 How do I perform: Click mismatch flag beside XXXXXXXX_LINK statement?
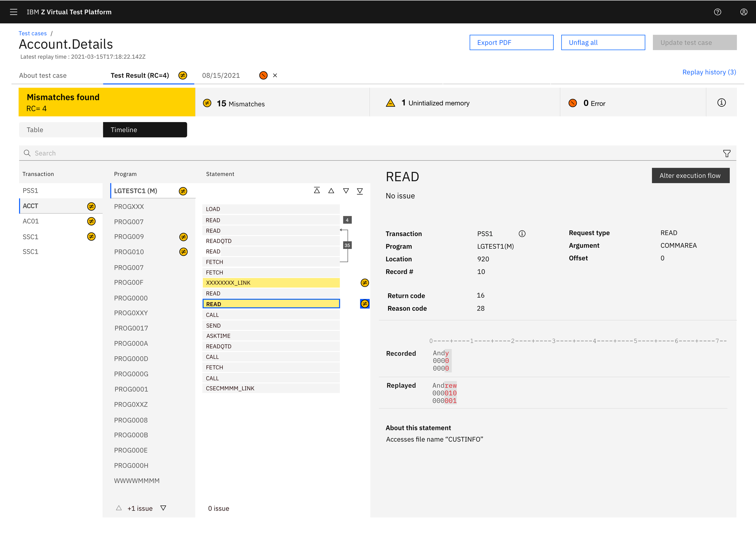pyautogui.click(x=364, y=283)
